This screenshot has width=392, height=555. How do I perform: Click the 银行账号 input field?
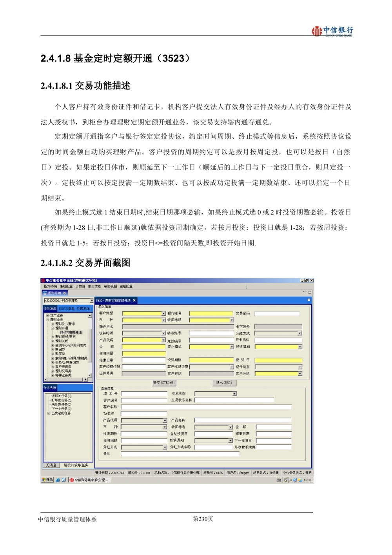pyautogui.click(x=211, y=313)
